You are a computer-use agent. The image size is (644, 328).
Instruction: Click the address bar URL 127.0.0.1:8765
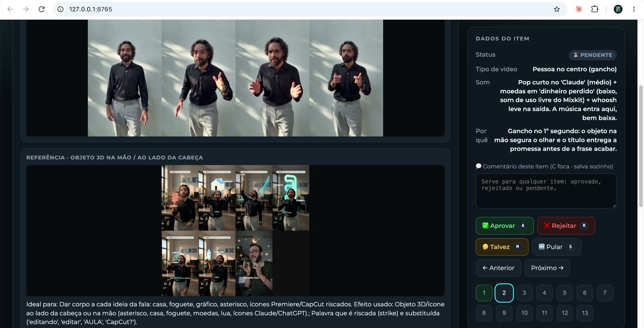point(91,9)
